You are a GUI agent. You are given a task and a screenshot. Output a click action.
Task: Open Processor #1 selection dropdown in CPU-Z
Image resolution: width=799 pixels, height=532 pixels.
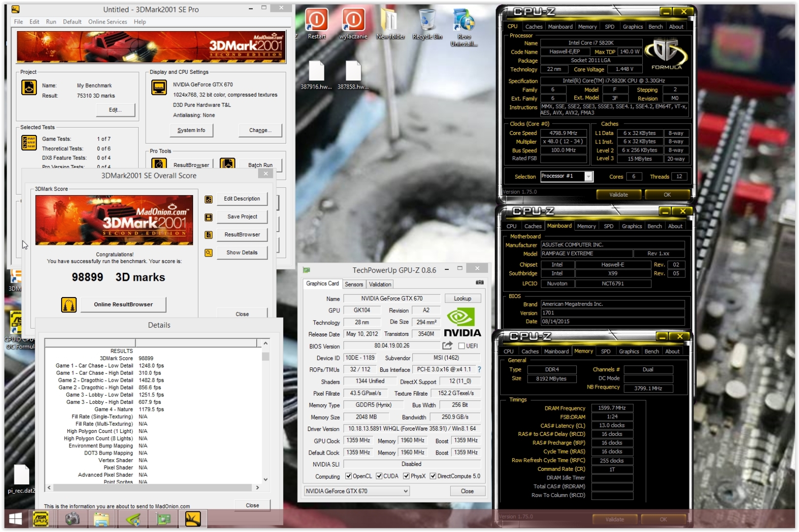(x=588, y=176)
